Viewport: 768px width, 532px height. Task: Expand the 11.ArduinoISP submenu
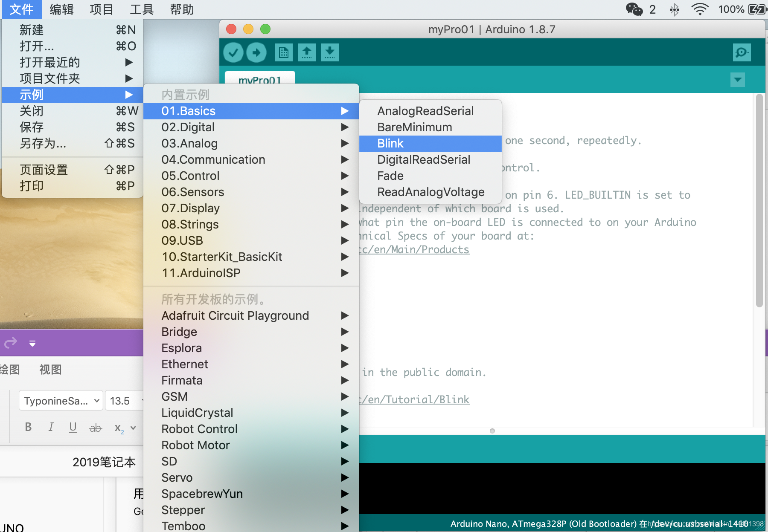(251, 273)
